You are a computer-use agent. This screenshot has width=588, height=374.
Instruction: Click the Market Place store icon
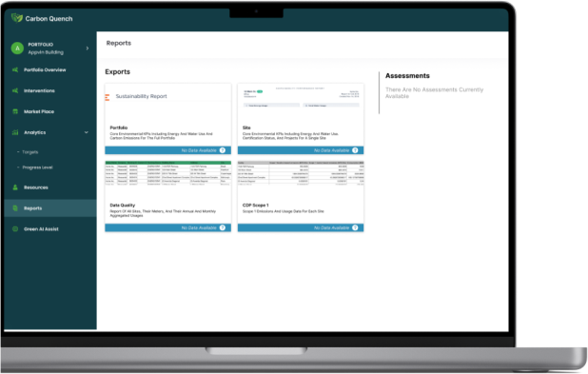[15, 111]
